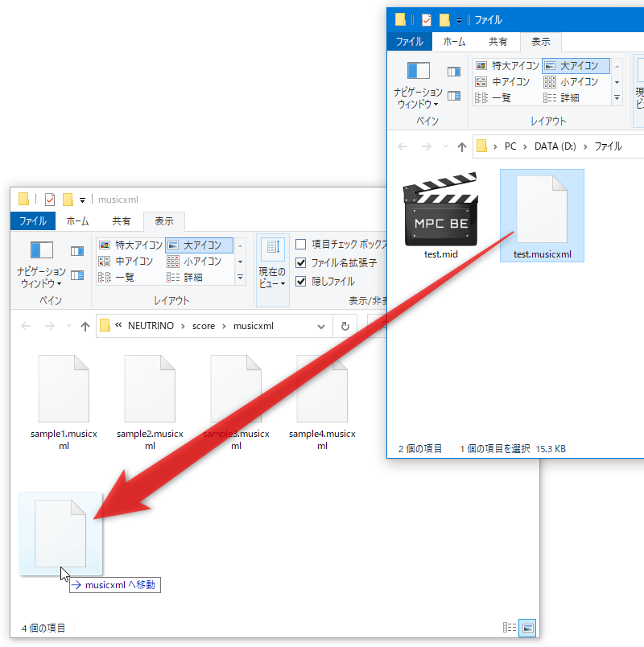
Task: Expand the address bar history dropdown in the musicxml window
Action: [x=320, y=327]
